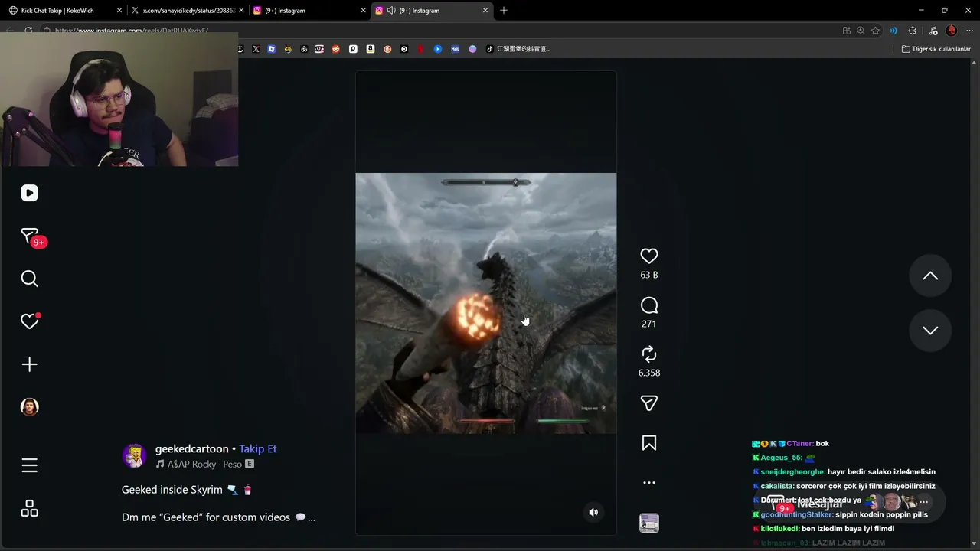Open Instagram Reels from the sidebar
Image resolution: width=980 pixels, height=551 pixels.
click(x=29, y=193)
